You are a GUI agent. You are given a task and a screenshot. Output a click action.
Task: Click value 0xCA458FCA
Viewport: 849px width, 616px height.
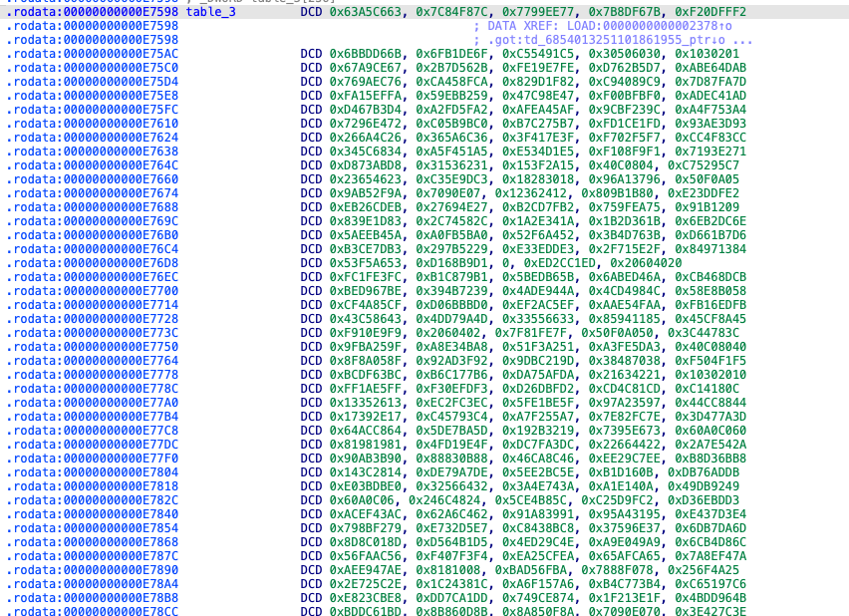click(451, 82)
